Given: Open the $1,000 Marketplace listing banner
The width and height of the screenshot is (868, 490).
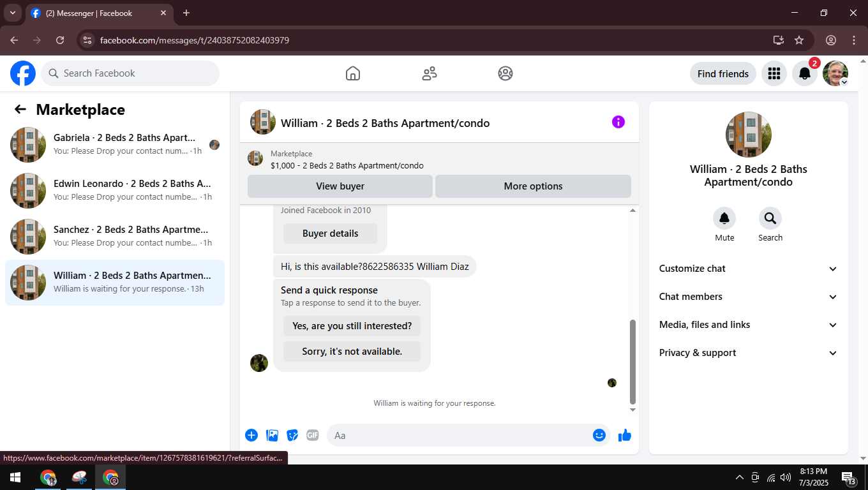Looking at the screenshot, I should pos(439,160).
